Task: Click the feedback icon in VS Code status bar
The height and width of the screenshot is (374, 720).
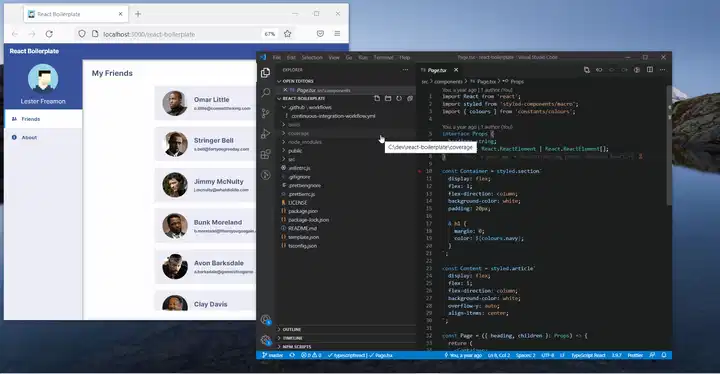Action: [652, 355]
